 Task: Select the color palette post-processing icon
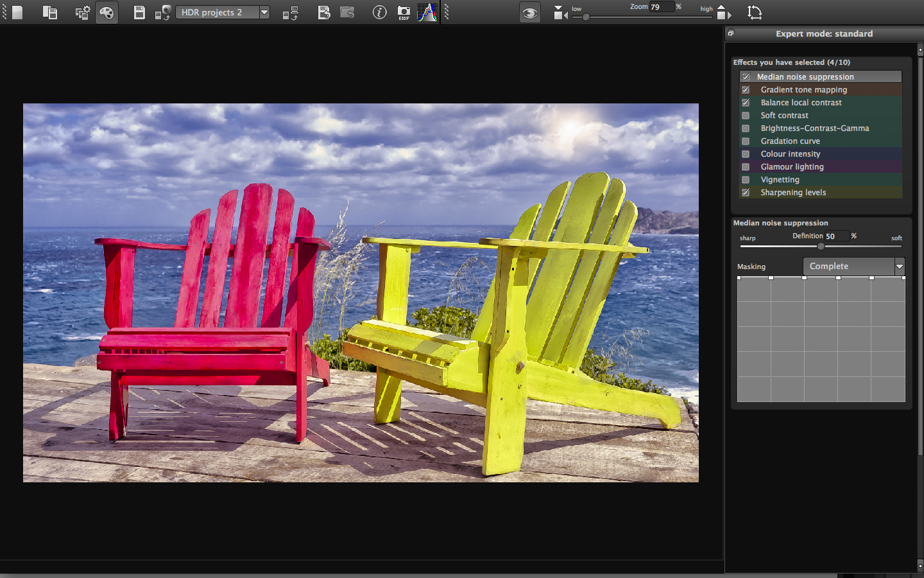(107, 12)
